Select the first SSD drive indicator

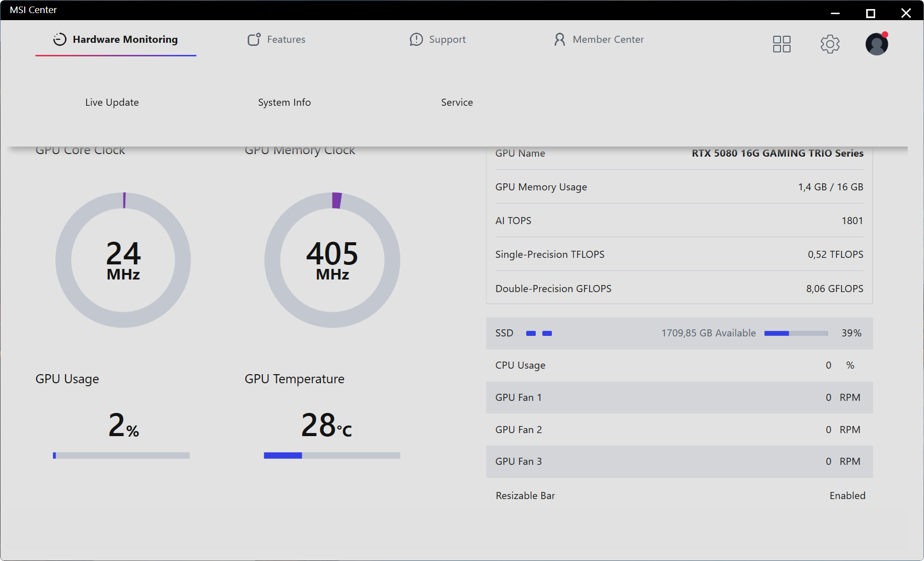pos(531,333)
